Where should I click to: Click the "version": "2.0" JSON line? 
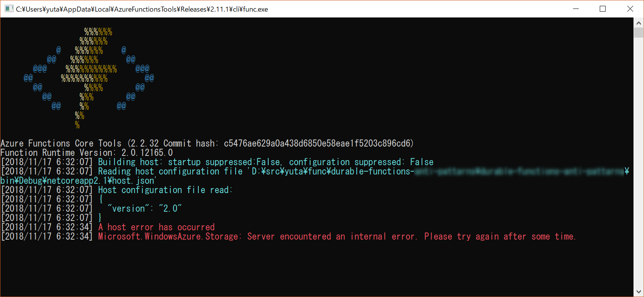144,209
